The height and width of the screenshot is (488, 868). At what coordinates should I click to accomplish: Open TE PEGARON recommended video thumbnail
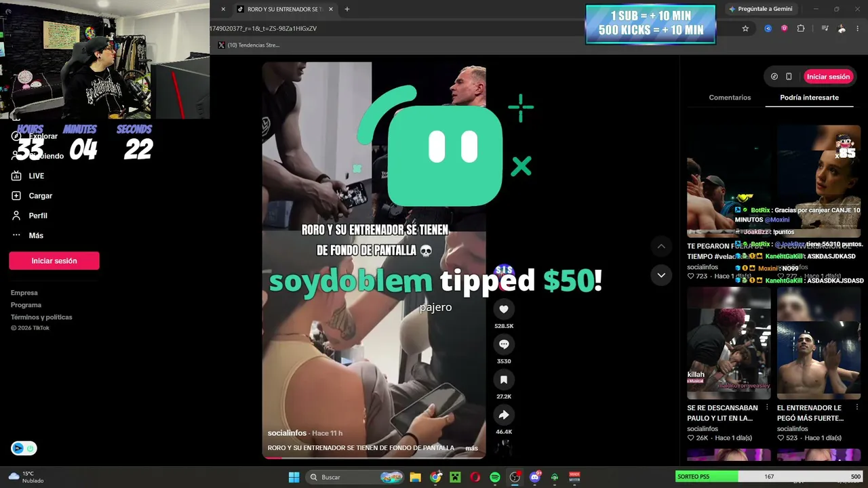click(x=729, y=181)
